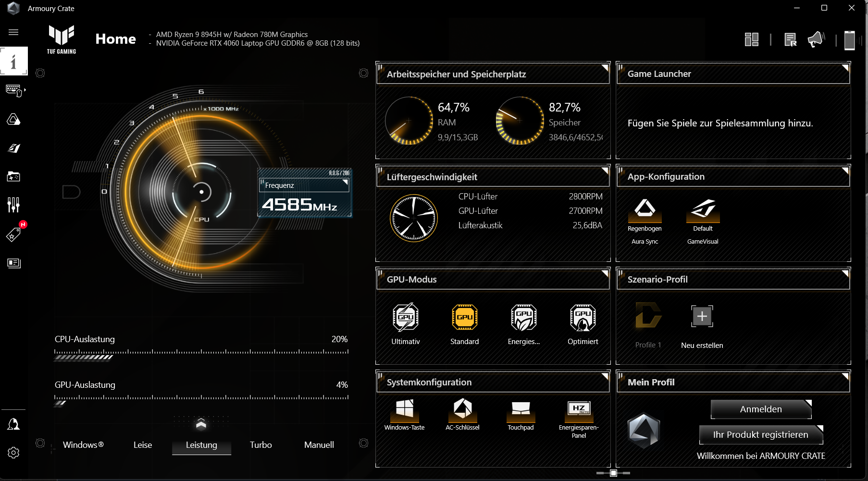Open Scenario Profiles sliders icon in sidebar
Image resolution: width=868 pixels, height=481 pixels.
tap(13, 205)
